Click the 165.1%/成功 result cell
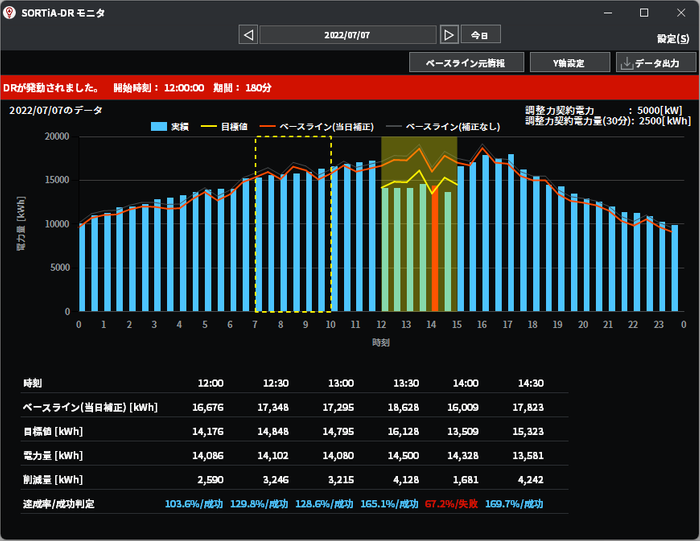 click(x=389, y=504)
